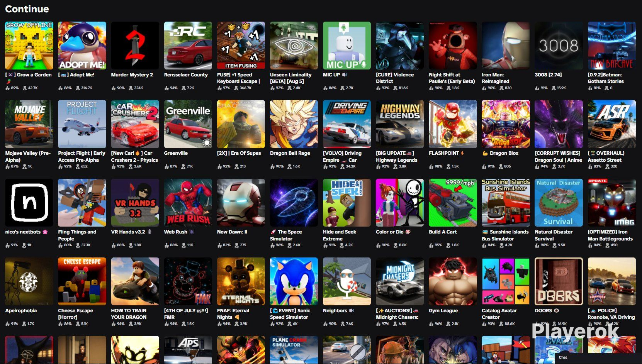
Task: Open the Assetto Street ASR icon
Action: pyautogui.click(x=611, y=124)
